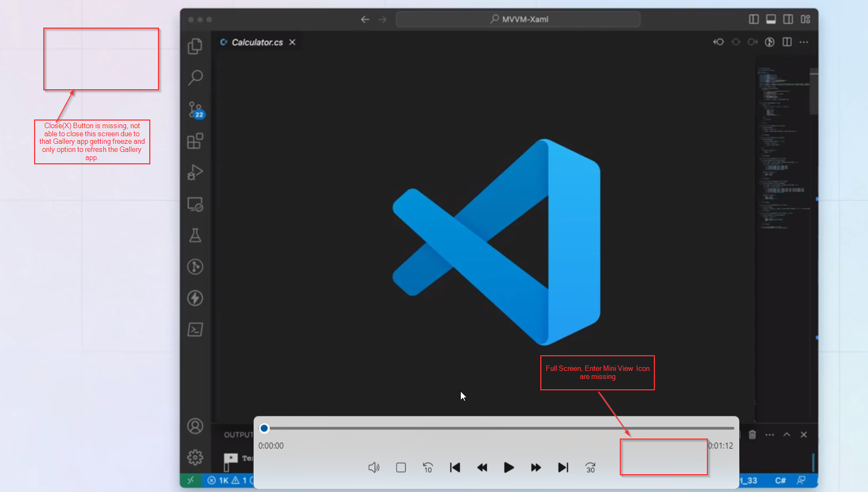Toggle the secondary side bar layout control
The image size is (868, 492).
[x=788, y=19]
